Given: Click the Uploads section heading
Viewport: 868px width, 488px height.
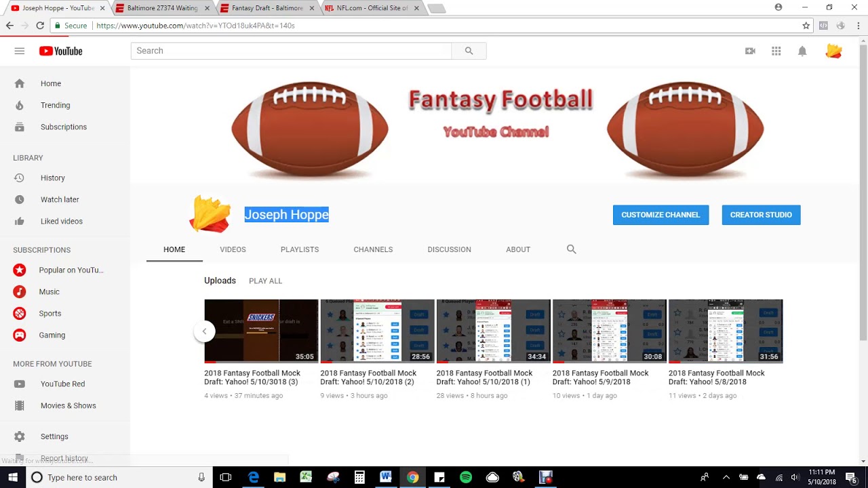Looking at the screenshot, I should [x=220, y=281].
